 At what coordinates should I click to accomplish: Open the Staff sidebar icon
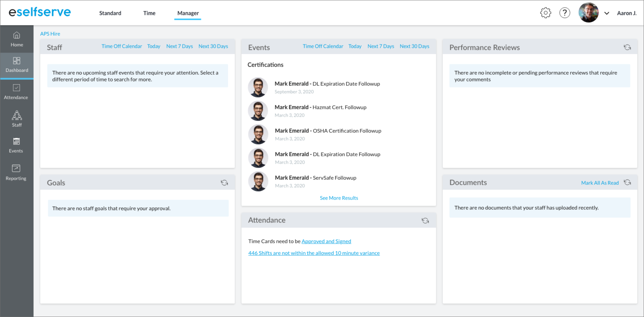(x=17, y=118)
